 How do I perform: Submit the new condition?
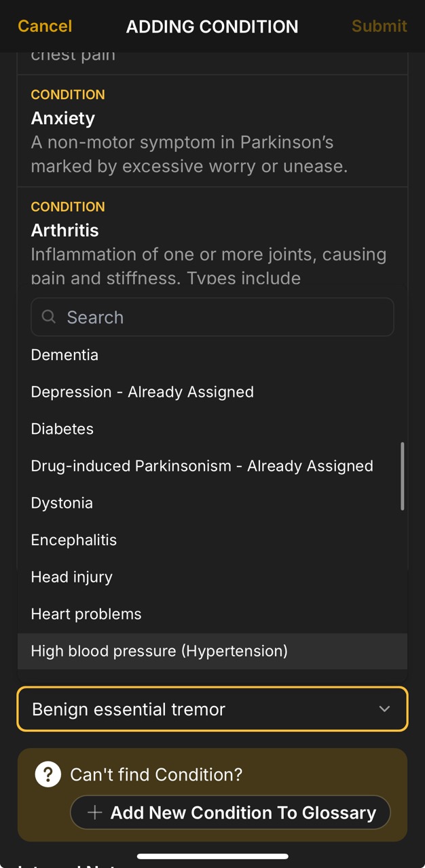point(379,26)
